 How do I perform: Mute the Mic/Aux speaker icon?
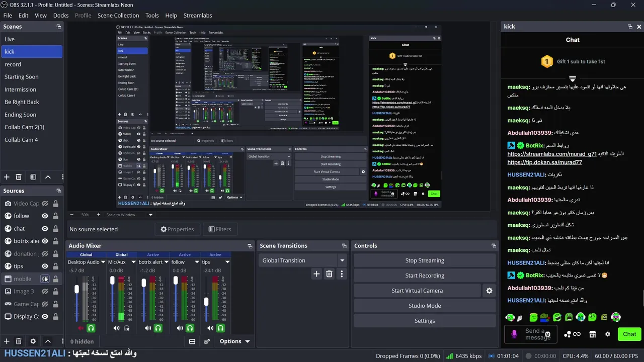point(117,328)
